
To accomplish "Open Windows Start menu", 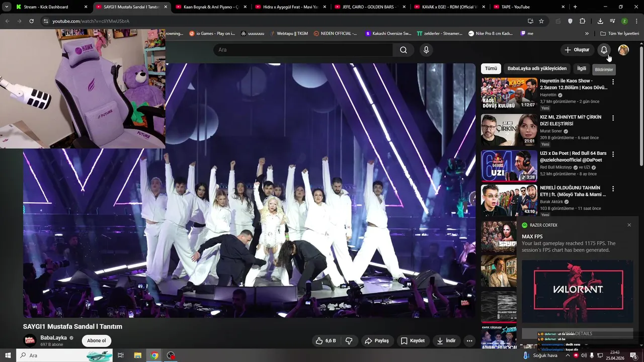I will (8, 355).
